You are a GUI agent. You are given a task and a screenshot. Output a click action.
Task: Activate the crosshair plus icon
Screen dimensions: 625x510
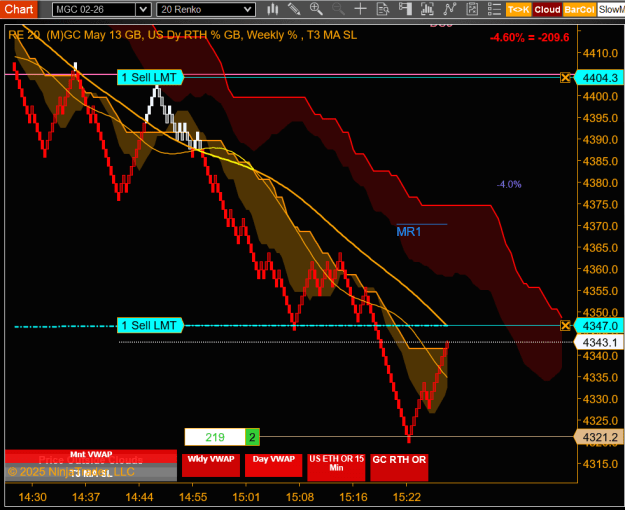click(x=360, y=9)
